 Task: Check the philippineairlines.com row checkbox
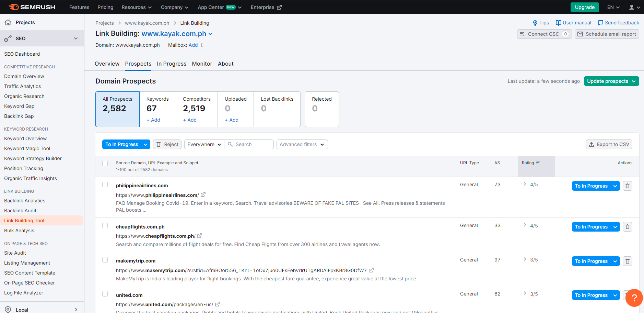click(105, 185)
